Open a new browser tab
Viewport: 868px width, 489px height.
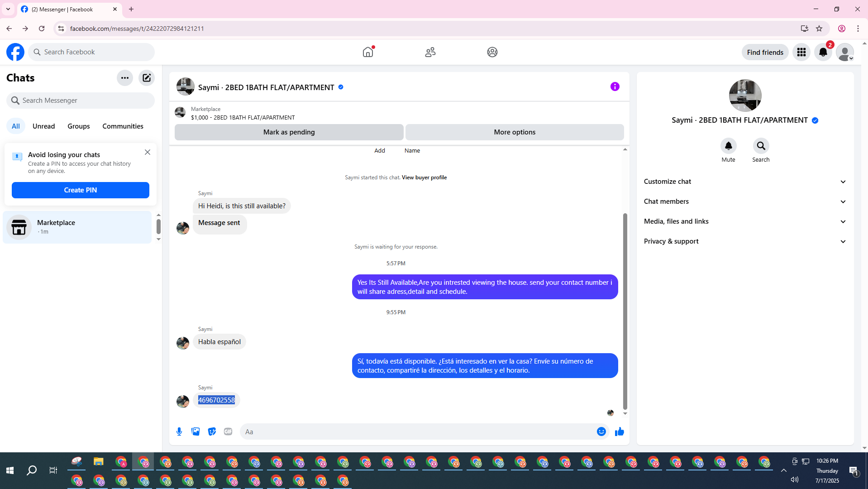tap(131, 9)
